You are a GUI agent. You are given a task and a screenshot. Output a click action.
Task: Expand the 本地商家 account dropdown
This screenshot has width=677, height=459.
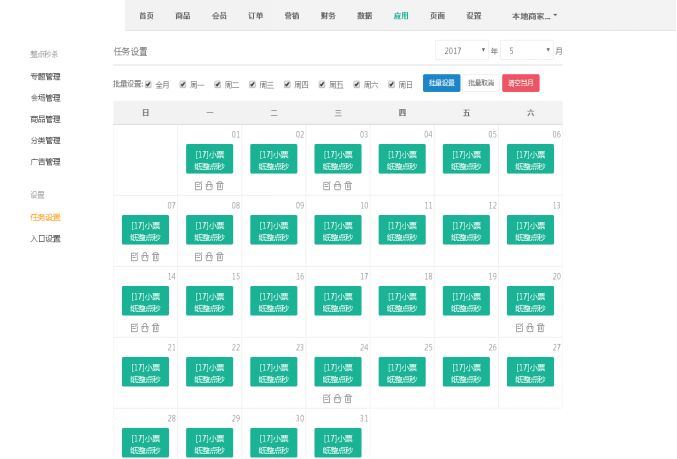[534, 16]
